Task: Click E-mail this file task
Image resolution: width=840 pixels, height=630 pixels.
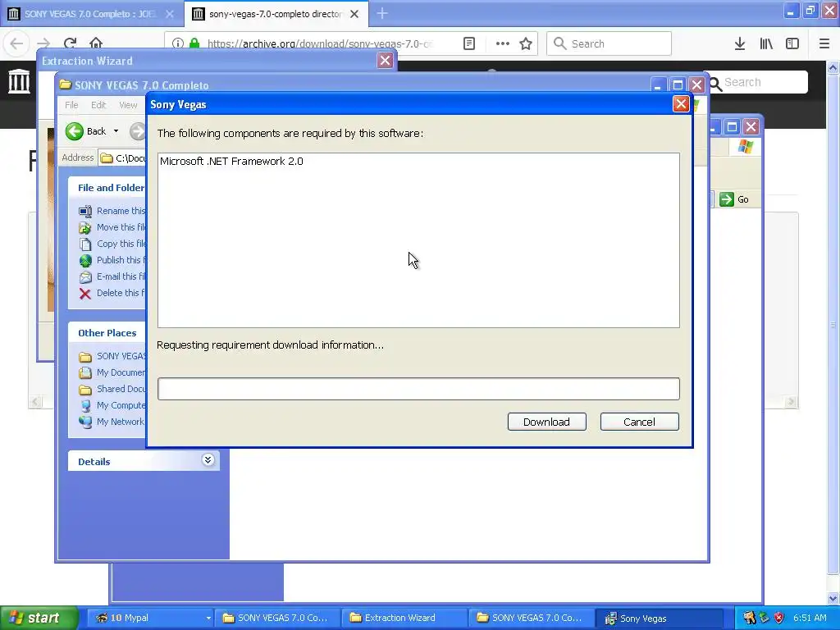Action: [x=112, y=276]
